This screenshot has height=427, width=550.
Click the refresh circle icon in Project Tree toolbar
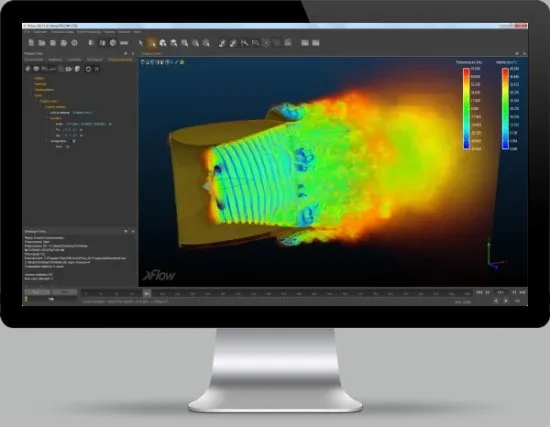click(88, 69)
